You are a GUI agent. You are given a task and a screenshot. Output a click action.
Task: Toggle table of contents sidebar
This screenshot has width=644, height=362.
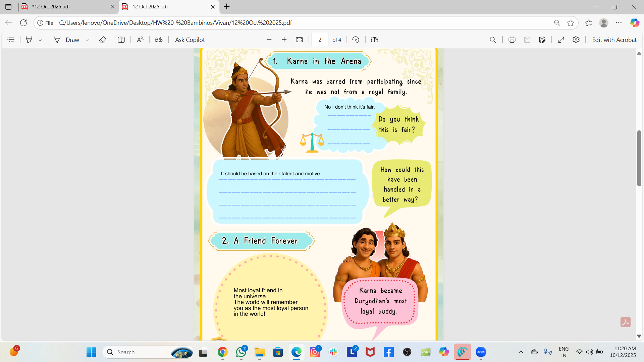[11, 40]
